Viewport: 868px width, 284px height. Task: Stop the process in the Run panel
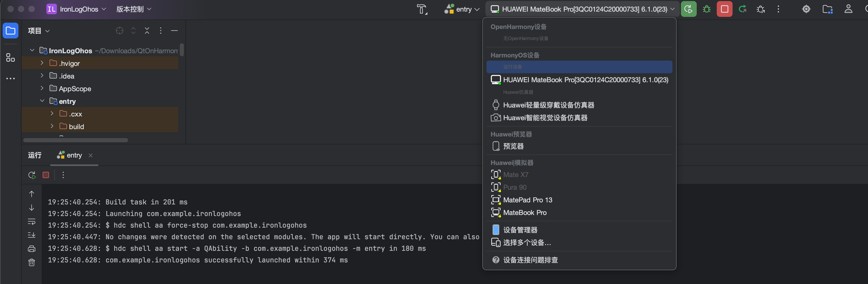46,175
